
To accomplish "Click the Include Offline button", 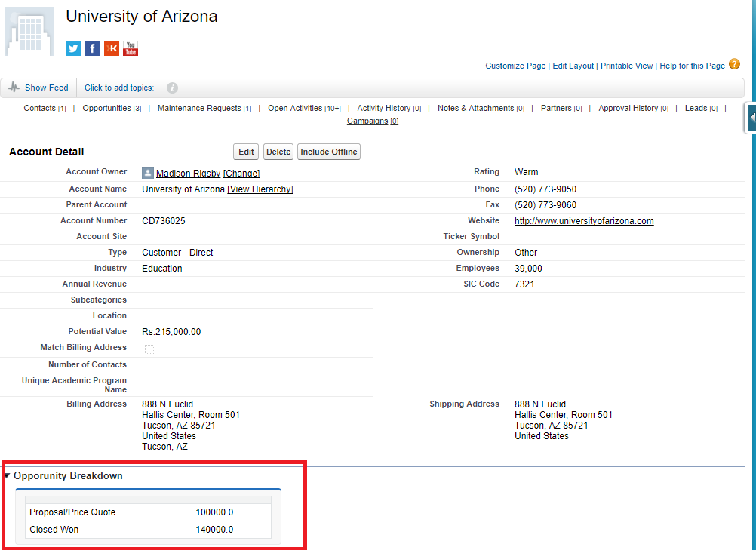I will [x=329, y=152].
